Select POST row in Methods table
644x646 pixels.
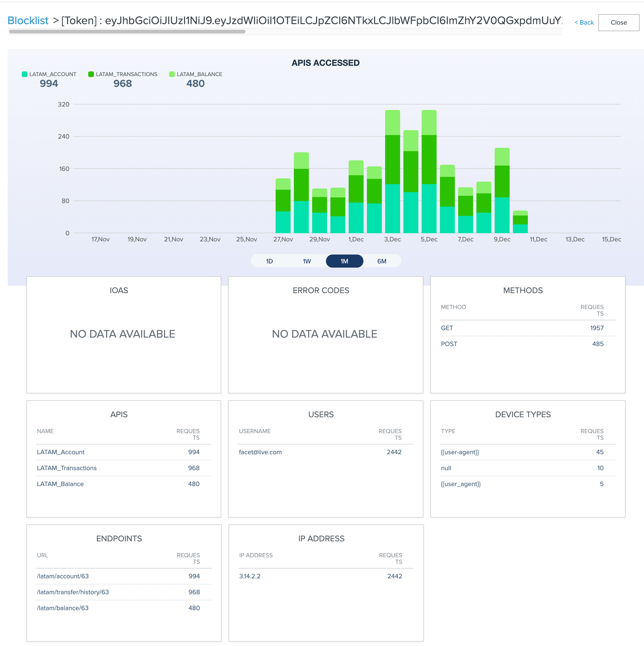[x=449, y=344]
